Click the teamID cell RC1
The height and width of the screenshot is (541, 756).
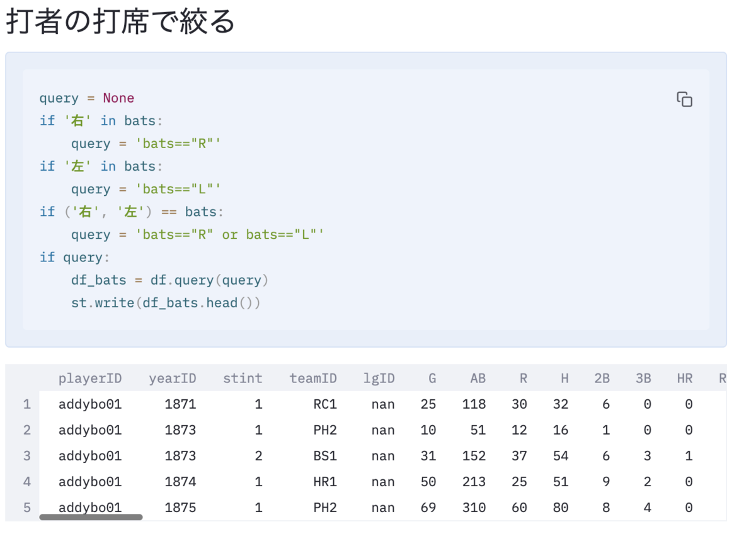325,404
